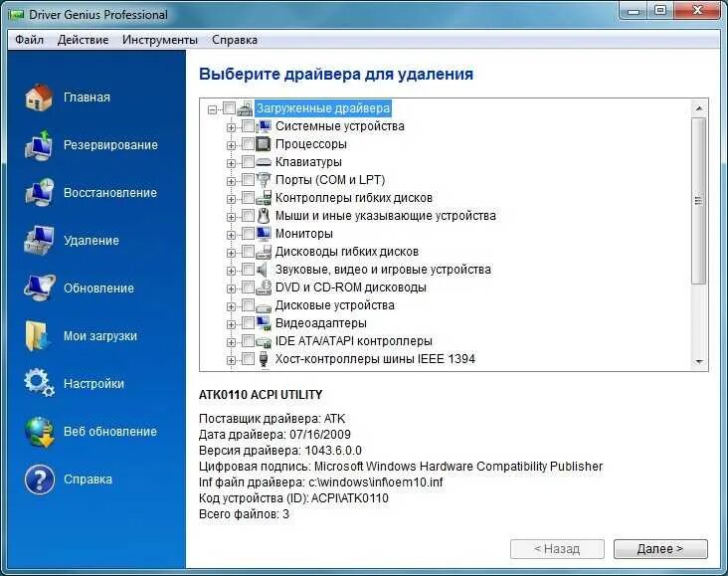Open Мои загрузки sidebar label

pos(100,336)
